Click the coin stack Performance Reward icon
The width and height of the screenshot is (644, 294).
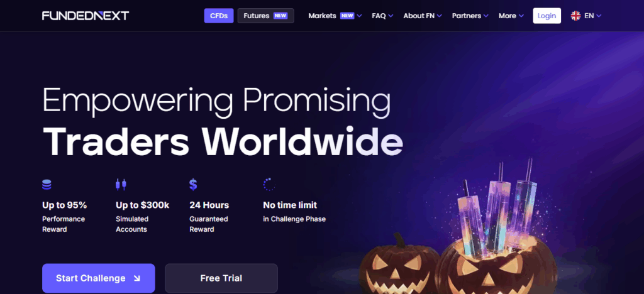point(47,185)
